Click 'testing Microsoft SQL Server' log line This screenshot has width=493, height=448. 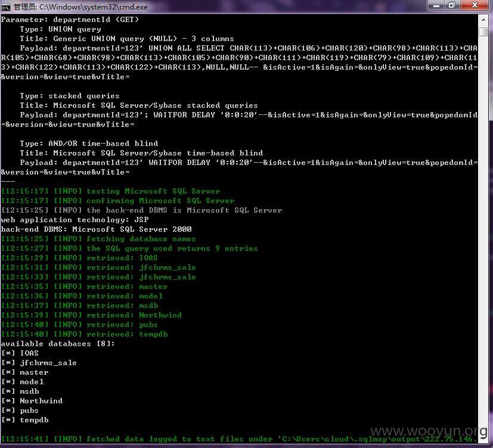coord(111,191)
